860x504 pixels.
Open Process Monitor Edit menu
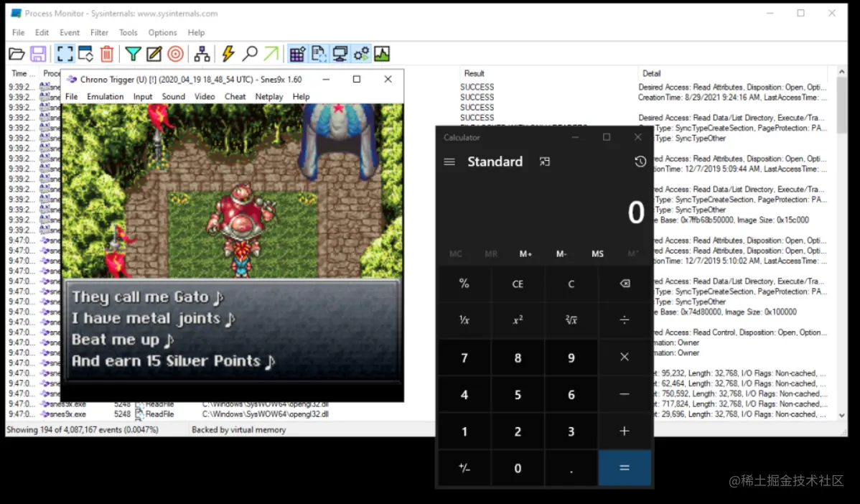pyautogui.click(x=42, y=32)
